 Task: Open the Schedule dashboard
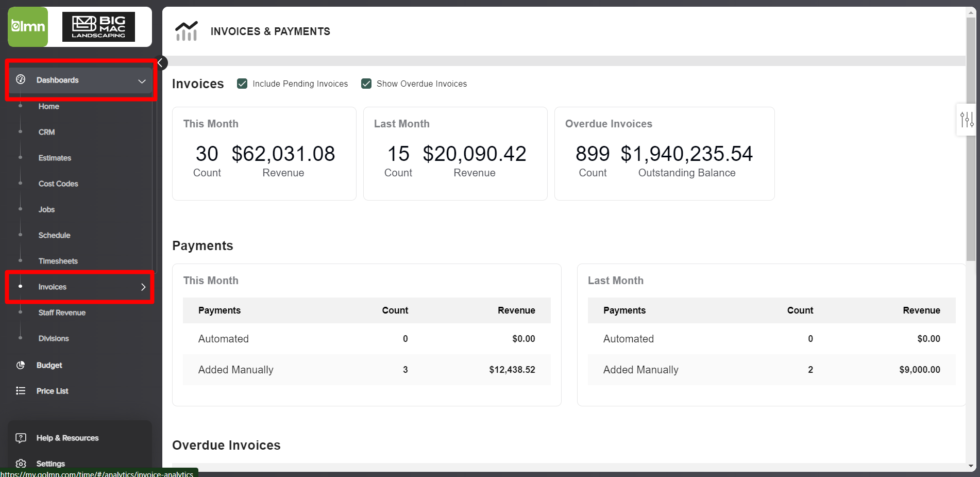coord(55,235)
